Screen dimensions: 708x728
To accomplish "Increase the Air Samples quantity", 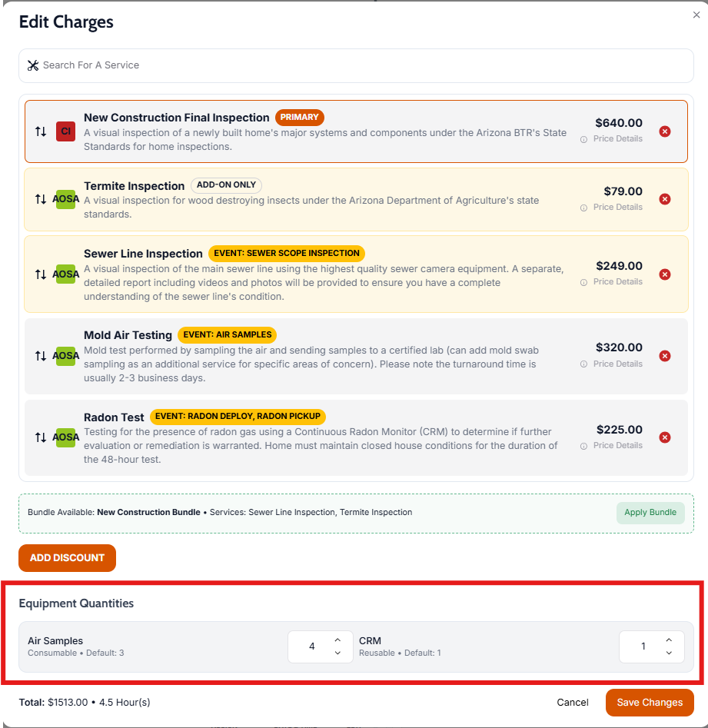I will click(x=337, y=640).
